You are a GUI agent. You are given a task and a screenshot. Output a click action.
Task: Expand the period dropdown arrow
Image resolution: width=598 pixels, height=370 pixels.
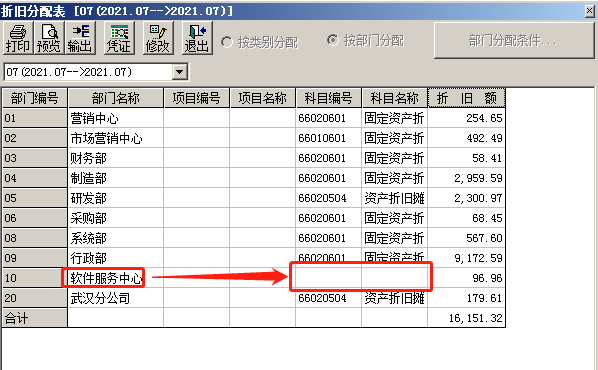click(x=180, y=72)
